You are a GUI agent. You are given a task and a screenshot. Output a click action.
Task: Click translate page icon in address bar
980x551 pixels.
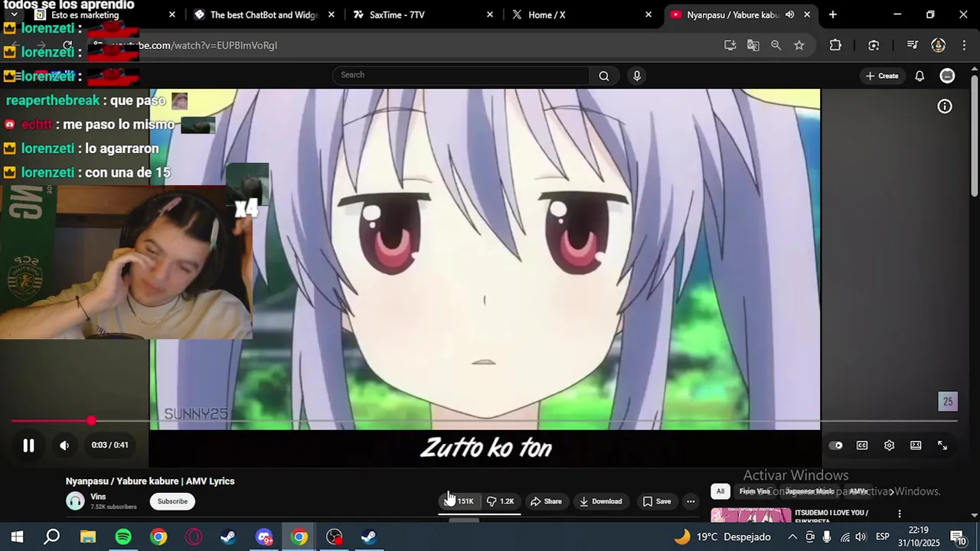coord(753,45)
